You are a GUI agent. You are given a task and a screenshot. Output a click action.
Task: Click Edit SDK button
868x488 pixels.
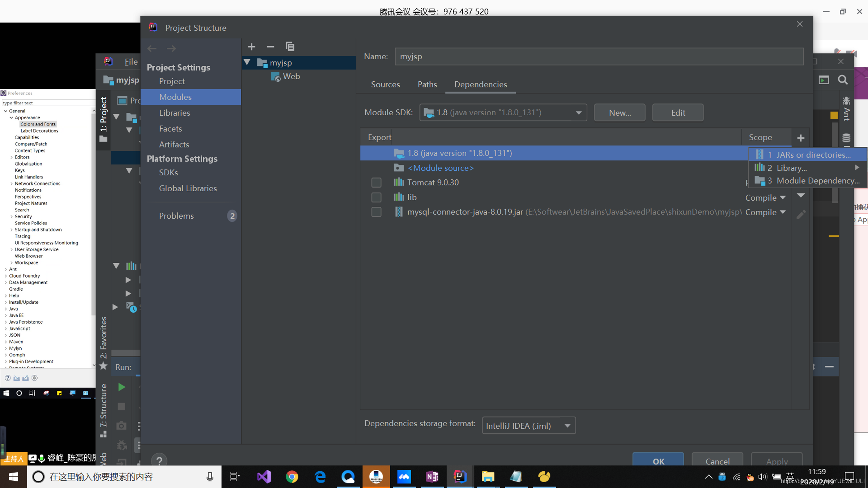pos(678,112)
